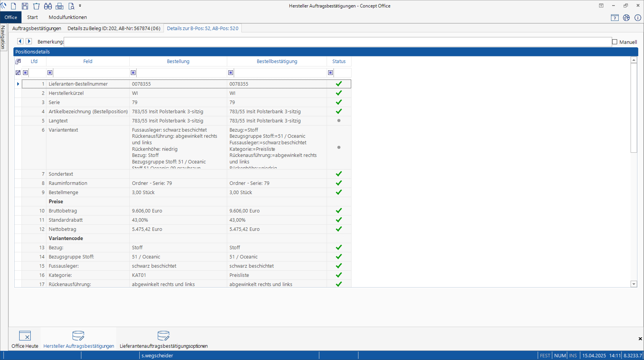The image size is (644, 360).
Task: Print using the printer icon
Action: 59,6
